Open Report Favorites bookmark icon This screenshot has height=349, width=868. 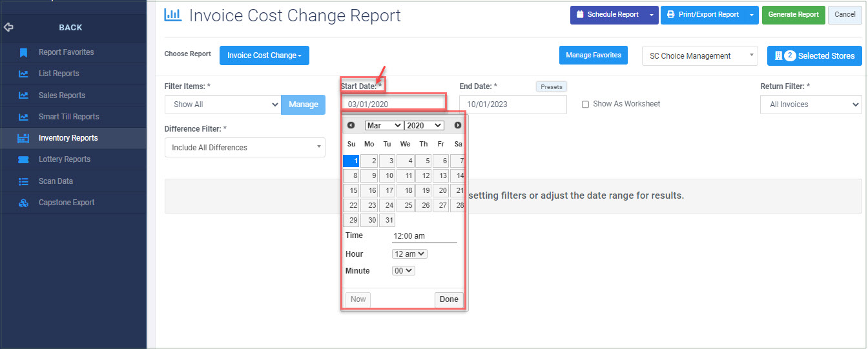click(23, 52)
